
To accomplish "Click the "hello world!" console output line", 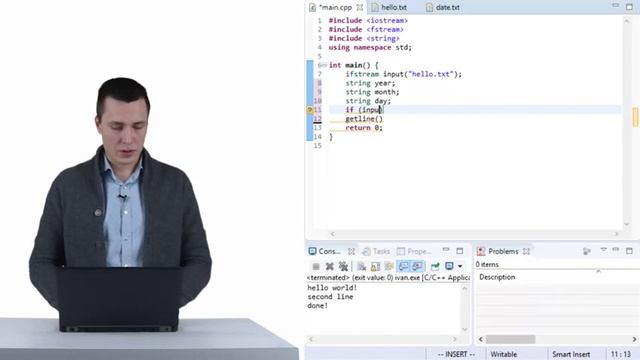I will [332, 288].
